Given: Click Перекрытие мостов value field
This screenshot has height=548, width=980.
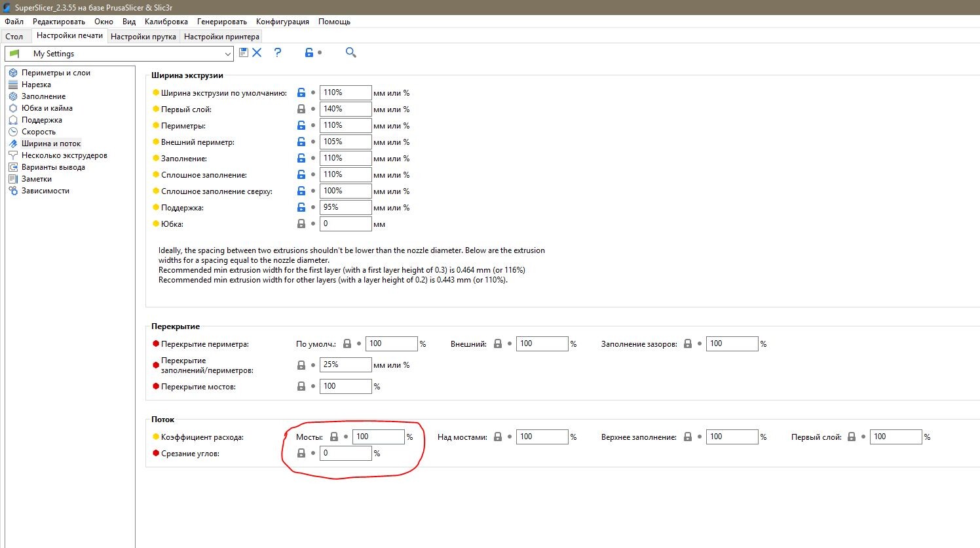Looking at the screenshot, I should (x=345, y=387).
